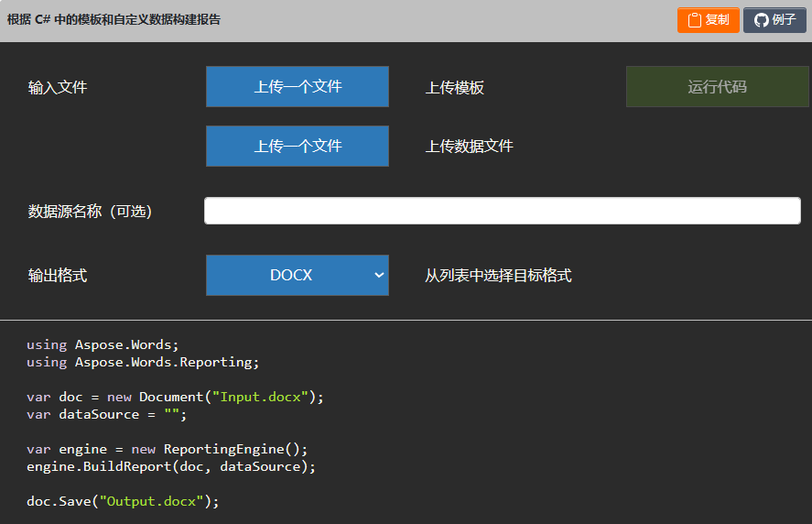The width and height of the screenshot is (812, 524).
Task: Click the "Input.docx" string in the code
Action: 261,397
